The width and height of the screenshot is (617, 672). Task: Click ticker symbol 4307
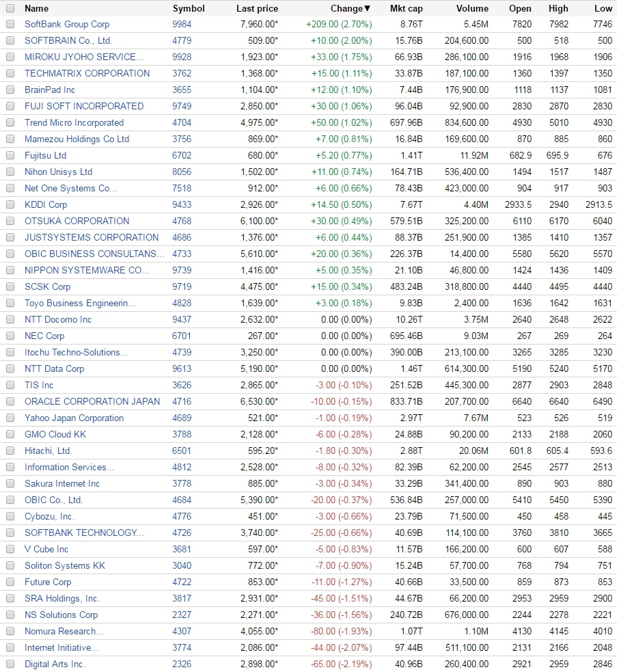pos(182,631)
